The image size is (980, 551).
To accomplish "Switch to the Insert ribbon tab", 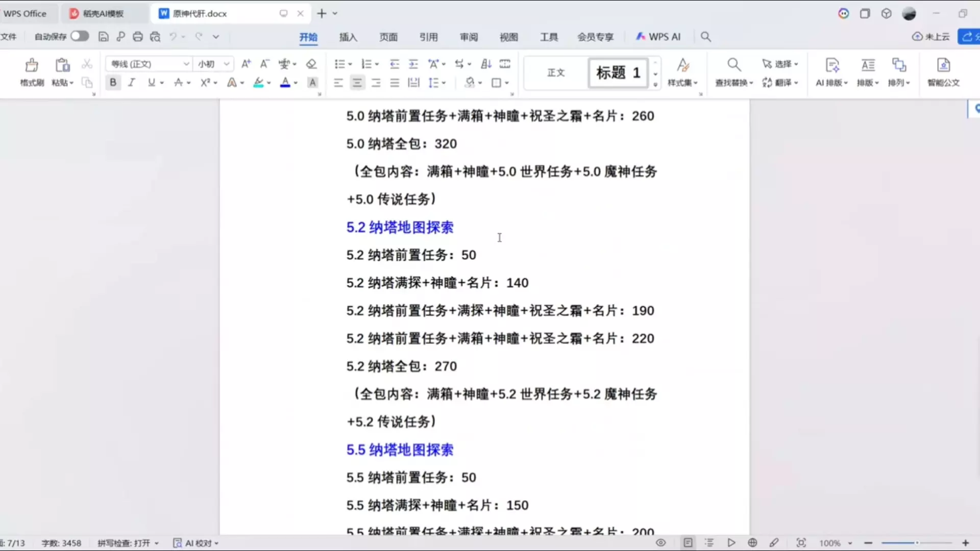I will click(348, 37).
